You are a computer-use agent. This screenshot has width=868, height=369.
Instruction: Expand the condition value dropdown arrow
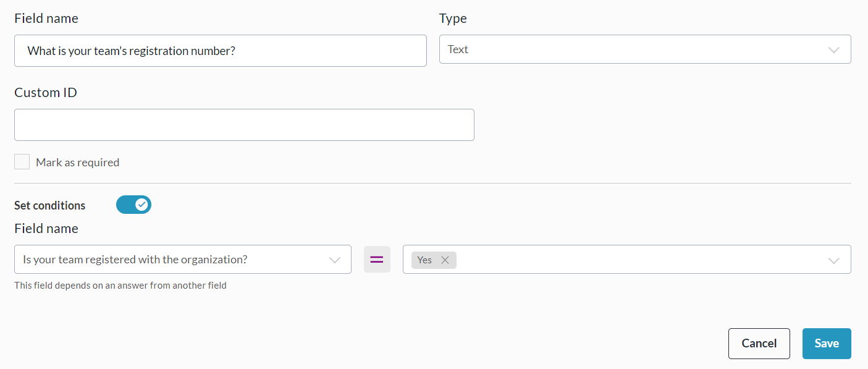coord(834,260)
